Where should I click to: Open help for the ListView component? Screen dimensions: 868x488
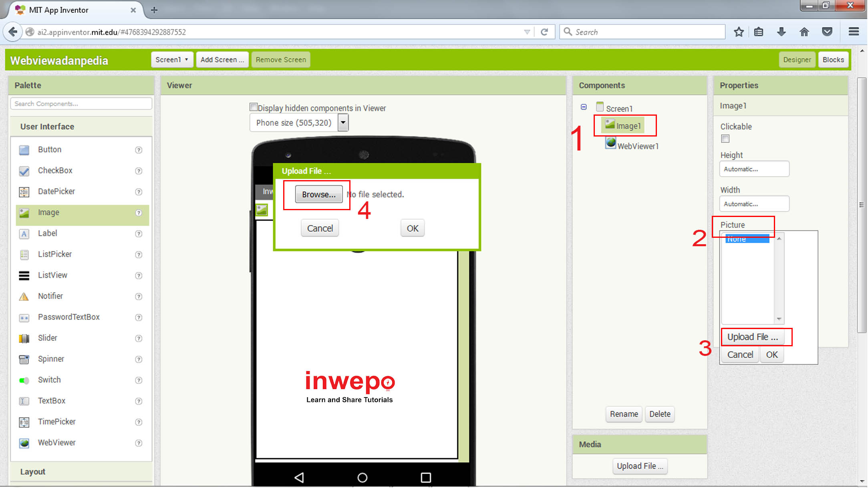pos(139,276)
